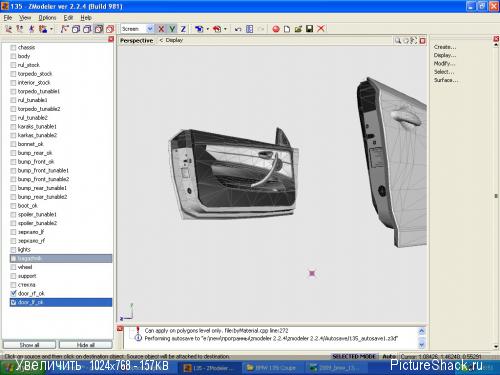Image resolution: width=500 pixels, height=375 pixels.
Task: Open the dropdown arrow beside red export icon
Action: [226, 29]
